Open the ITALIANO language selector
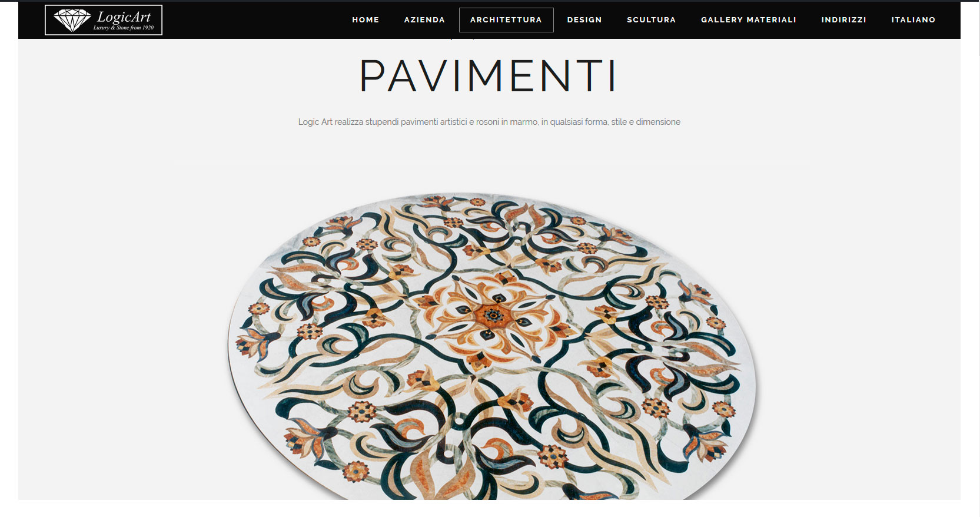980x517 pixels. click(x=913, y=20)
